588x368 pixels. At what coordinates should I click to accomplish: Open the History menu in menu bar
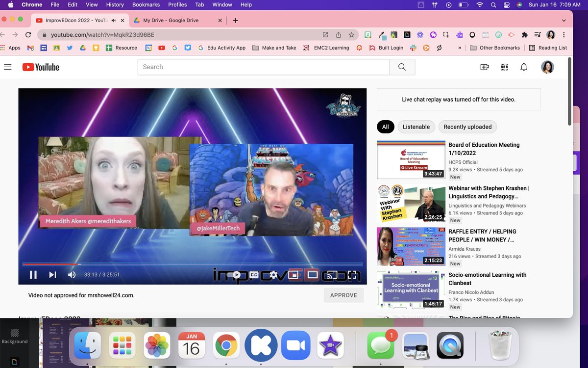115,4
